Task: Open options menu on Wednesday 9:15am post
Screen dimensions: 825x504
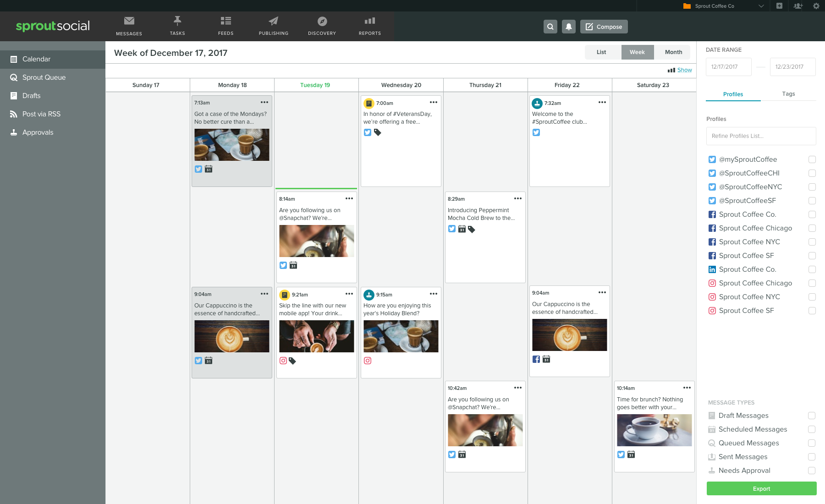Action: (x=434, y=294)
